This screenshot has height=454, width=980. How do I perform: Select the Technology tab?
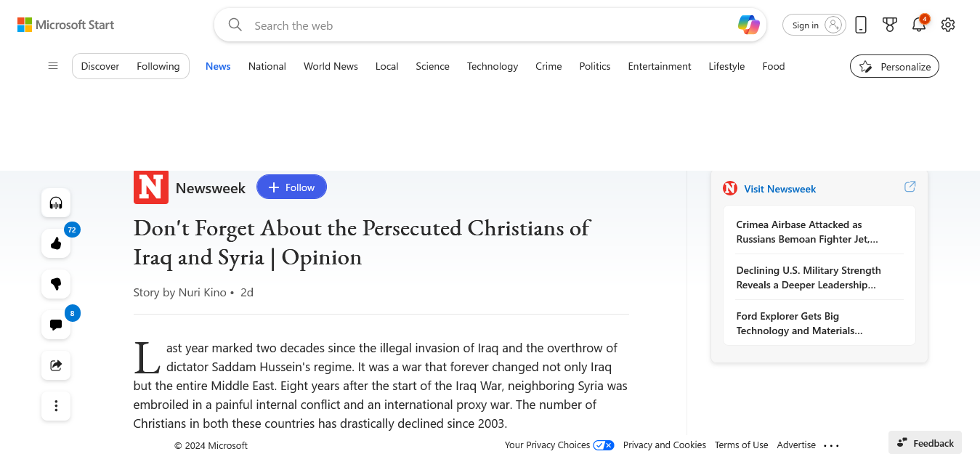493,66
